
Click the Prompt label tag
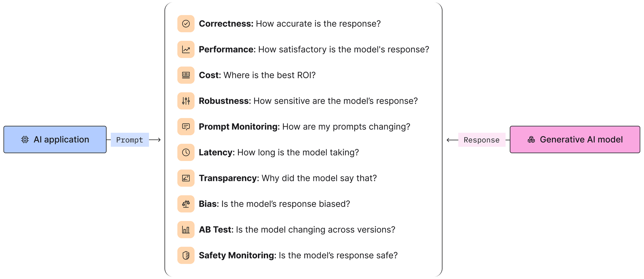[130, 140]
